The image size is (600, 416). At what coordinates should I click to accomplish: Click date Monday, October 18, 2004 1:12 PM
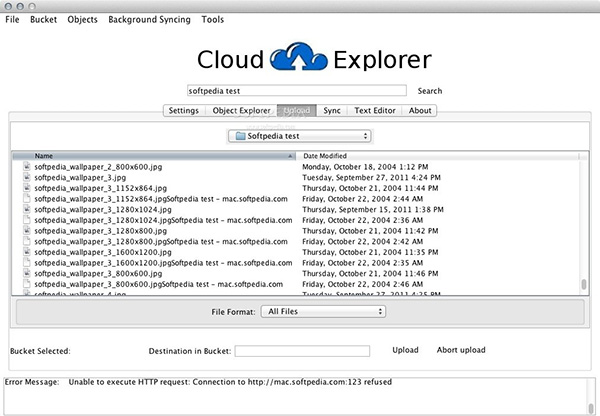pos(365,167)
